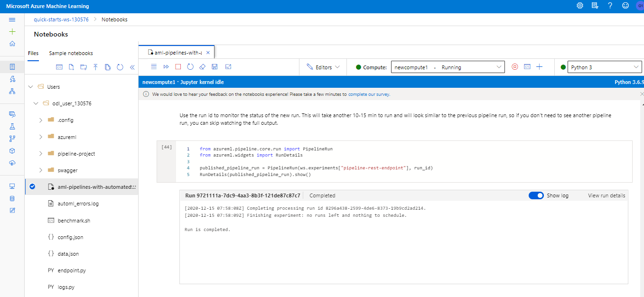
Task: Open config.json file
Action: click(71, 237)
